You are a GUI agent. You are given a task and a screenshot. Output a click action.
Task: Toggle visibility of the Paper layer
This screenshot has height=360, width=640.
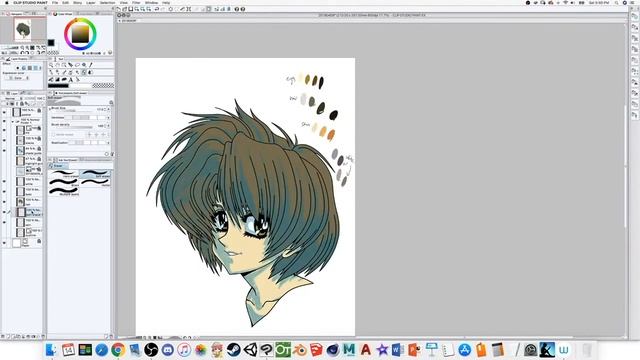click(4, 243)
